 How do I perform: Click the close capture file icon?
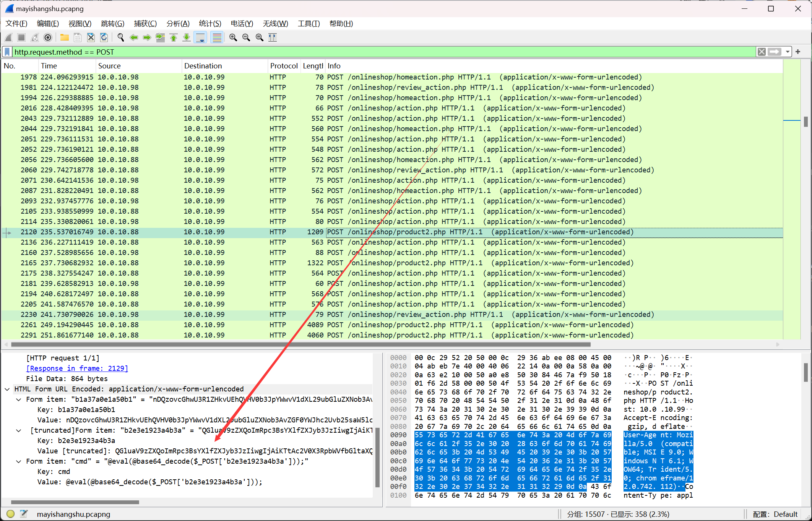[91, 37]
